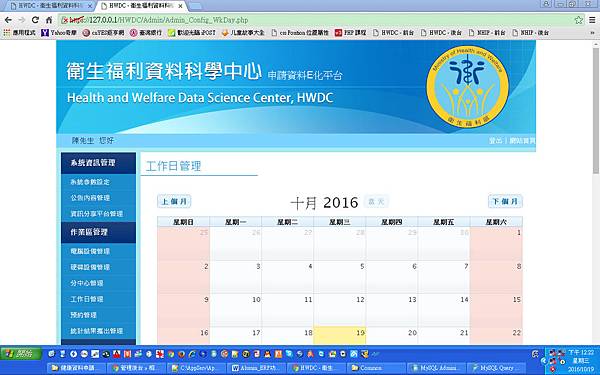Screen dimensions: 600x375
Task: Open the iPOST bookmark
Action: point(192,33)
